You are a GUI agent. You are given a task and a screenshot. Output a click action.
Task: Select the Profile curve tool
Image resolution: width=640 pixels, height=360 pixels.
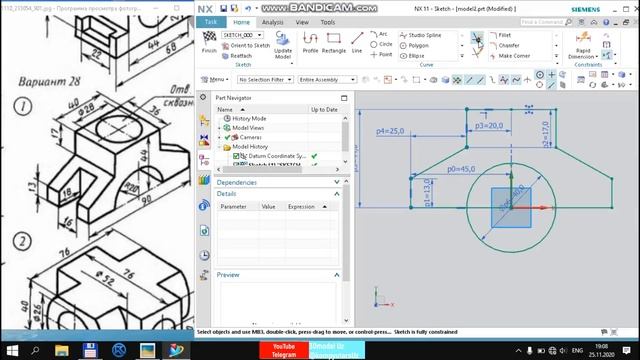[x=310, y=42]
